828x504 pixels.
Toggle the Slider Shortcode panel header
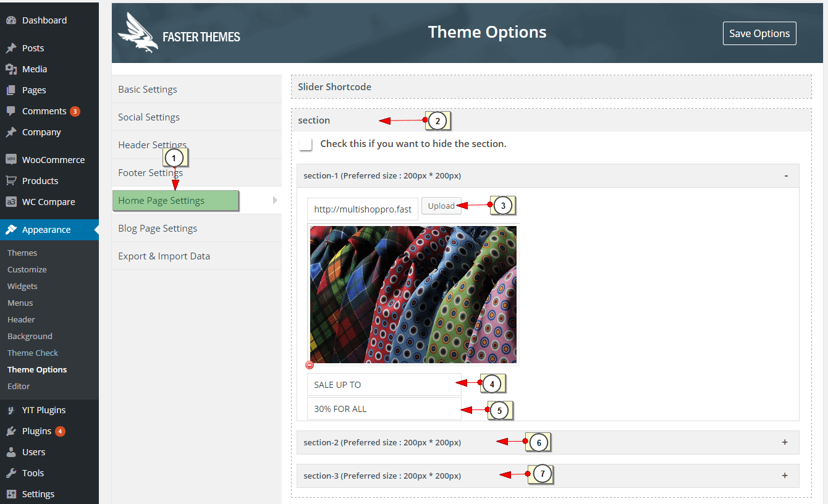tap(551, 87)
